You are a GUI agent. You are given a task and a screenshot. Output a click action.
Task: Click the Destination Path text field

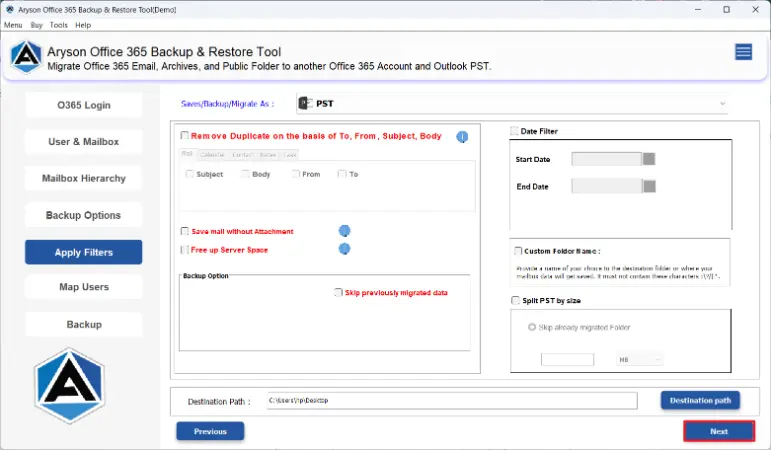(452, 400)
